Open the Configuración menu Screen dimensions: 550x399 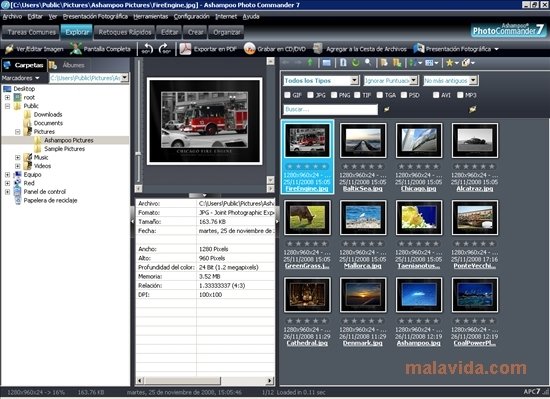pos(192,16)
